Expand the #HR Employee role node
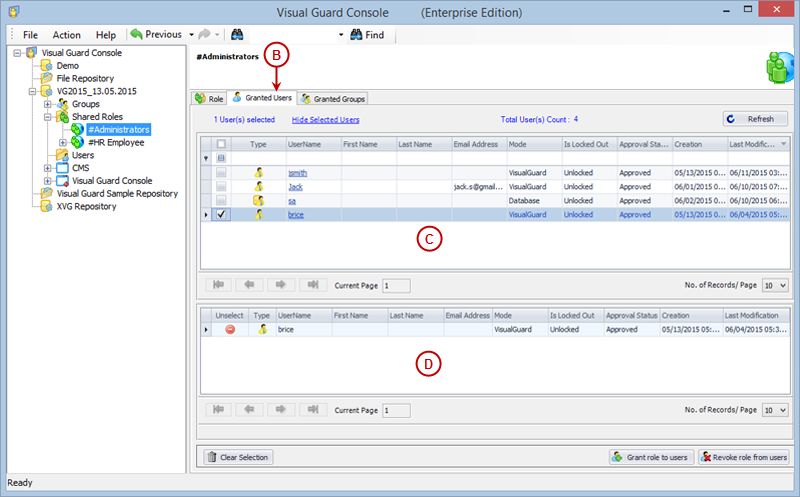The height and width of the screenshot is (497, 800). [63, 142]
